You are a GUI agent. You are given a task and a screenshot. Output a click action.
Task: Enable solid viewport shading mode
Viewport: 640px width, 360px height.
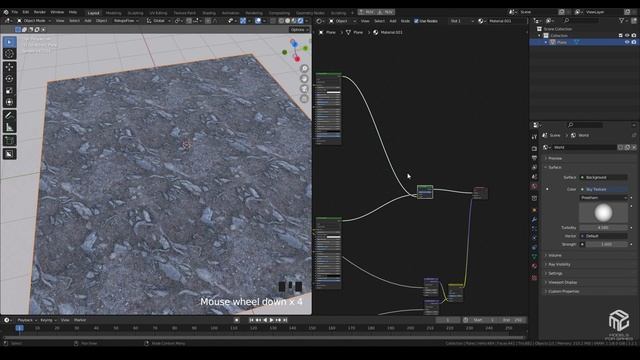288,20
